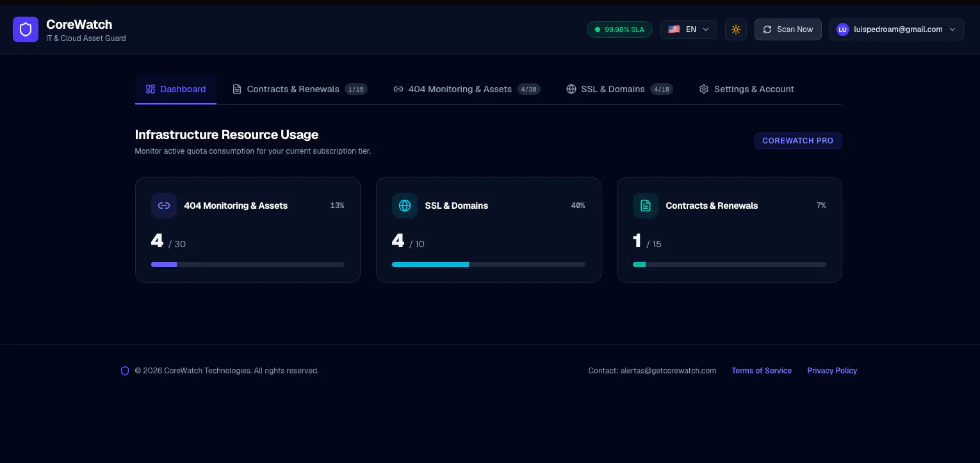Click the Scan Now refresh button
980x463 pixels.
pos(788,29)
